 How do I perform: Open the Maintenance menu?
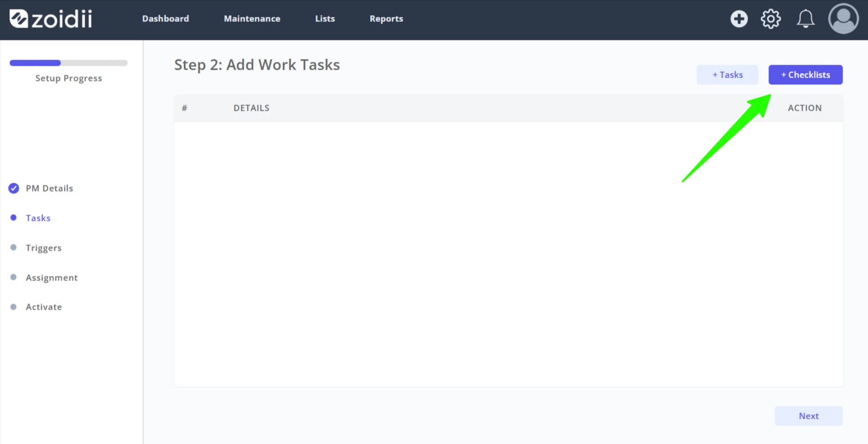(x=252, y=19)
